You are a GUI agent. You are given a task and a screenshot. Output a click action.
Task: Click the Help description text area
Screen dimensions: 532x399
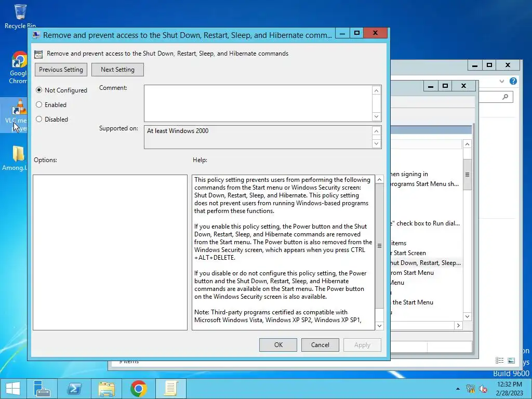[x=283, y=252]
